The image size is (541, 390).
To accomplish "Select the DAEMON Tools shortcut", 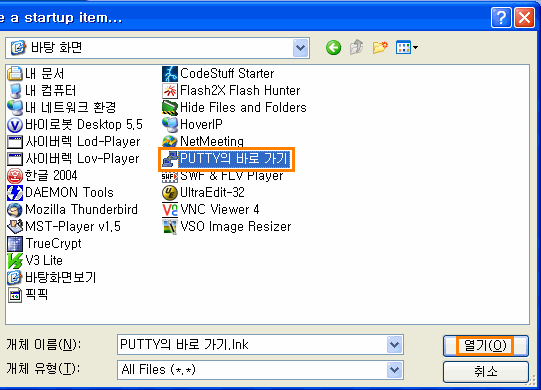I will 60,192.
